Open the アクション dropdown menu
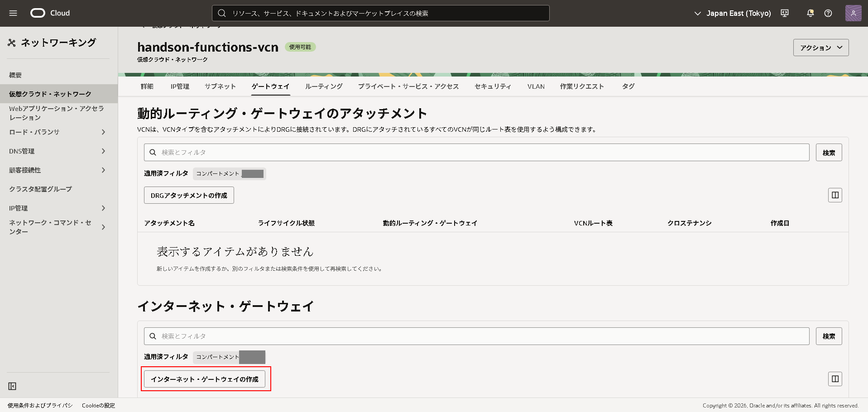 click(x=821, y=48)
